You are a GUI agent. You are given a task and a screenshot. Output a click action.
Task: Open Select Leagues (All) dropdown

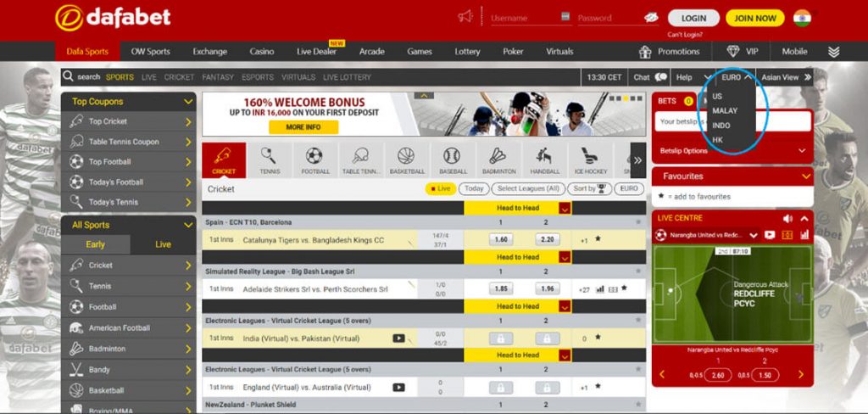tap(528, 188)
